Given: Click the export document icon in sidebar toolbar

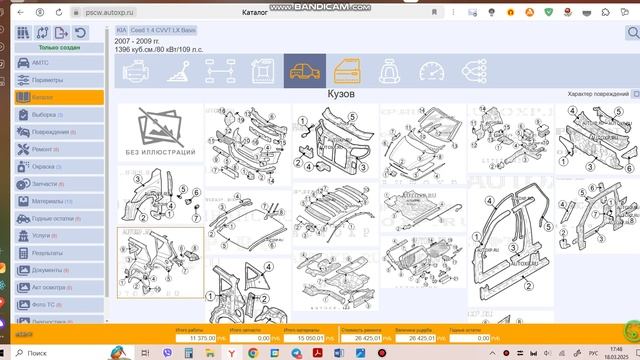Looking at the screenshot, I should point(61,33).
